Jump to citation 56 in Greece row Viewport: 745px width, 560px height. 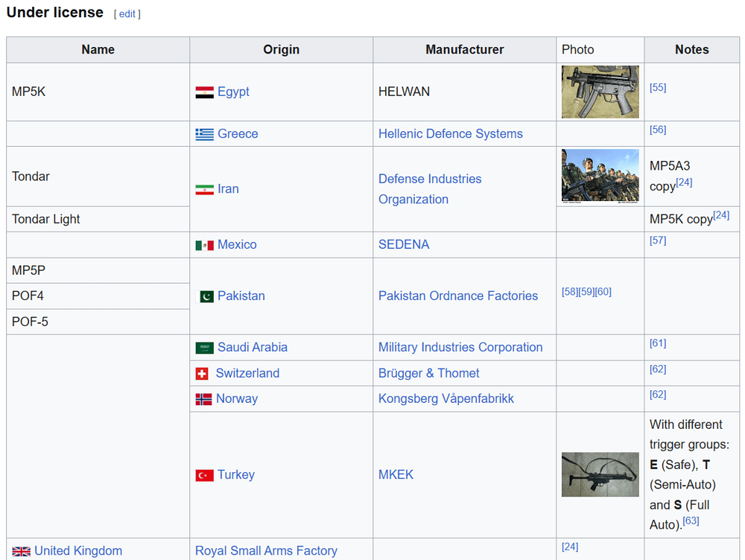(658, 130)
